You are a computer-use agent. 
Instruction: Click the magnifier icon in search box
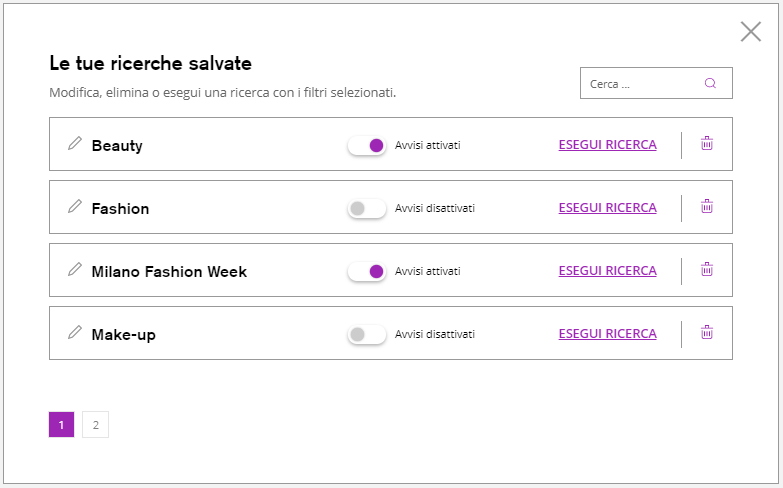pyautogui.click(x=710, y=84)
